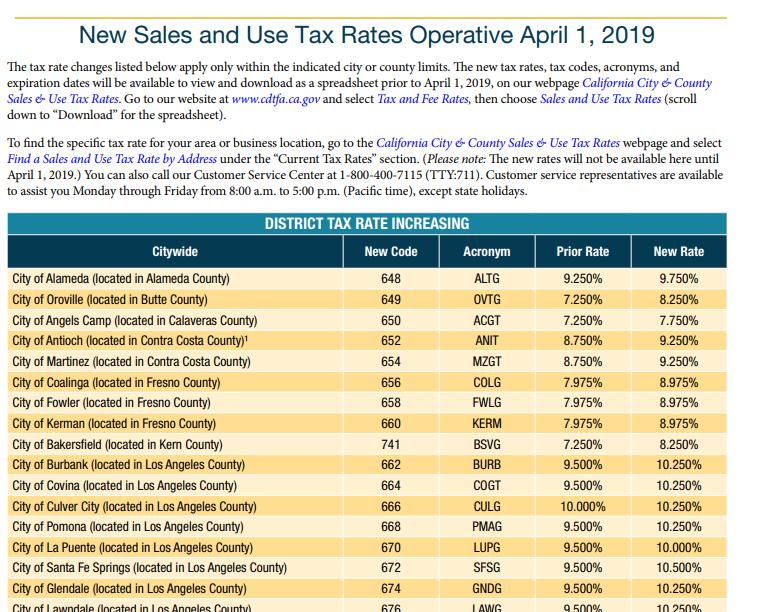Click the City of Alameda row name
Screen dimensions: 757x612
coord(121,278)
